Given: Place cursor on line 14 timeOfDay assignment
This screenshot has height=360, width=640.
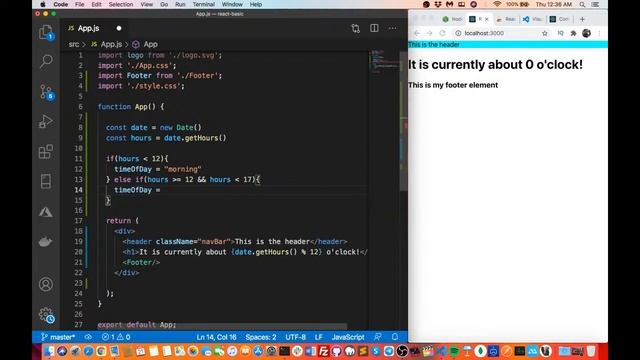Looking at the screenshot, I should click(x=137, y=190).
